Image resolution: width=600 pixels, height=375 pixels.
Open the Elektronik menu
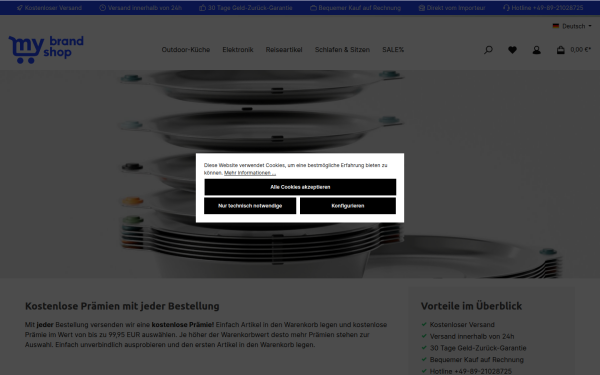238,50
